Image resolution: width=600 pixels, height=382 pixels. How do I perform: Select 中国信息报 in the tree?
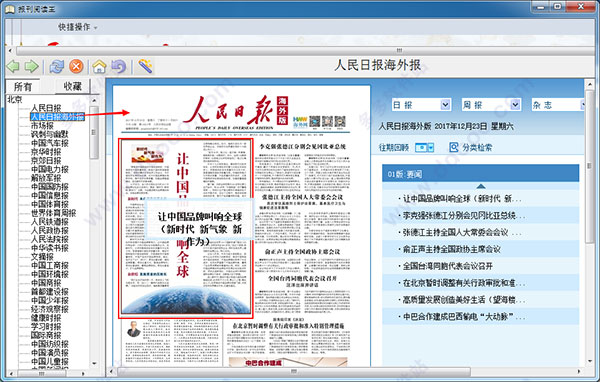[x=50, y=196]
